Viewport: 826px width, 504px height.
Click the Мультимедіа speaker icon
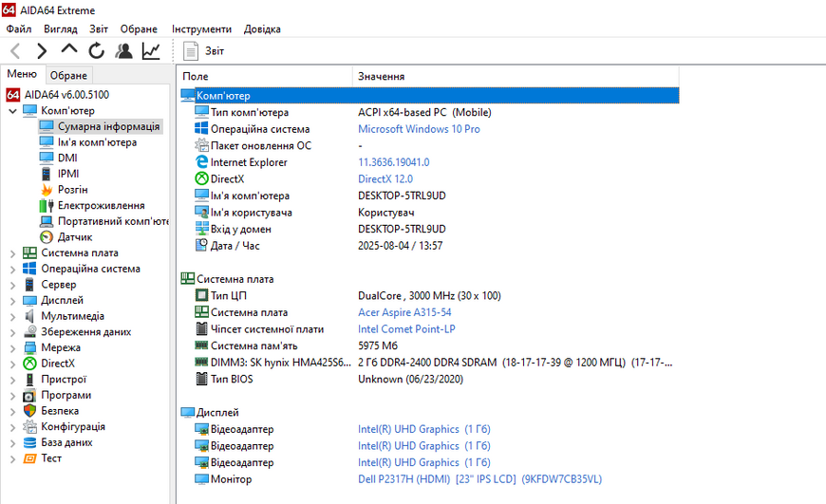(x=30, y=316)
